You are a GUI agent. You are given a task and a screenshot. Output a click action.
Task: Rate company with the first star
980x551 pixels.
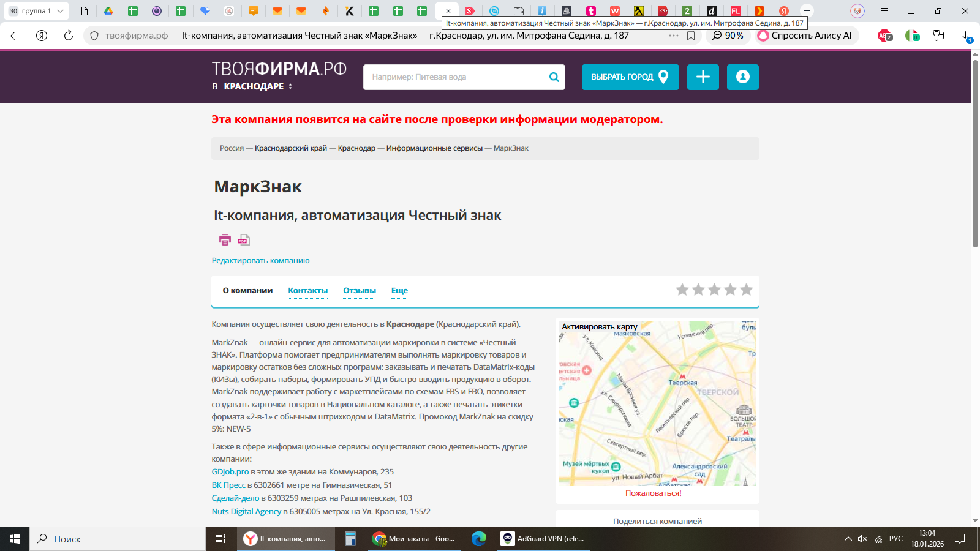(682, 290)
